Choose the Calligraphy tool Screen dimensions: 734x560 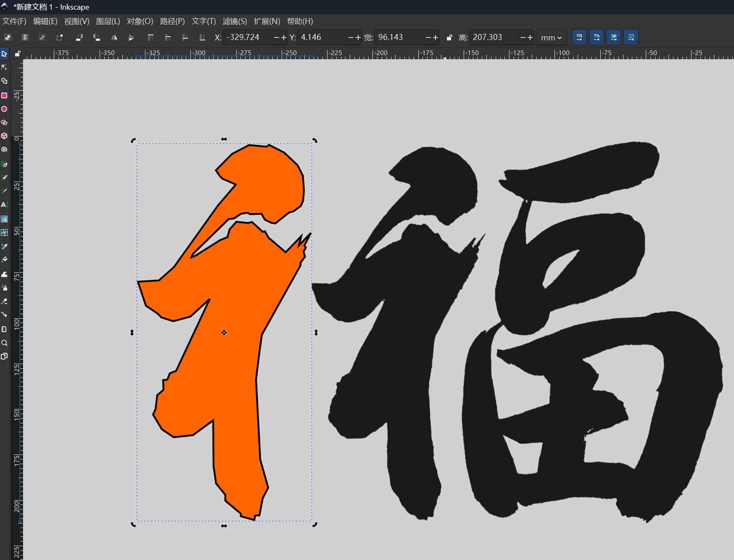(x=4, y=191)
